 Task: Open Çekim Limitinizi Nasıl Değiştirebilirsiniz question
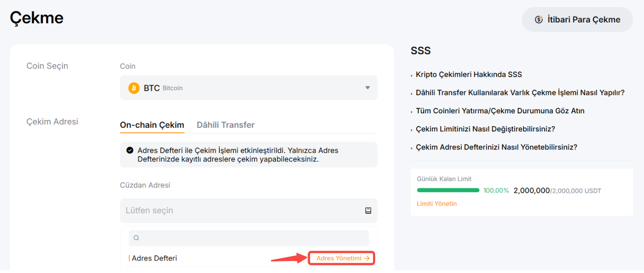(x=485, y=129)
